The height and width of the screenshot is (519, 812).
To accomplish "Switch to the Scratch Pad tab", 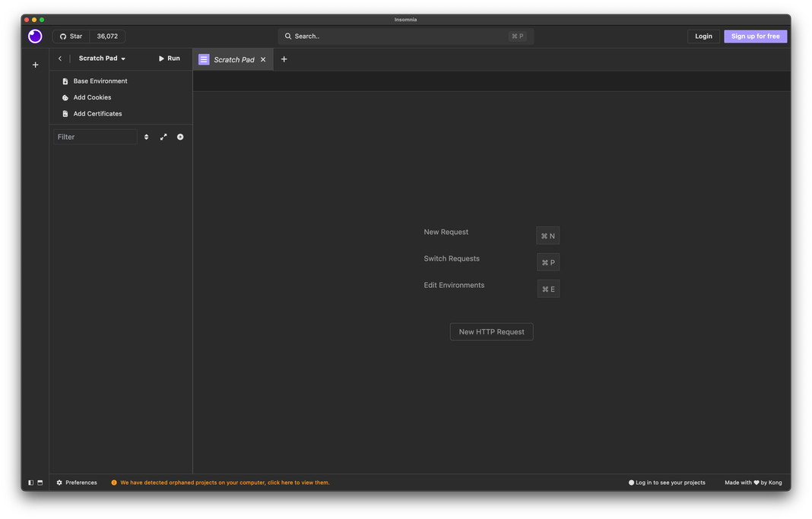I will [x=232, y=59].
